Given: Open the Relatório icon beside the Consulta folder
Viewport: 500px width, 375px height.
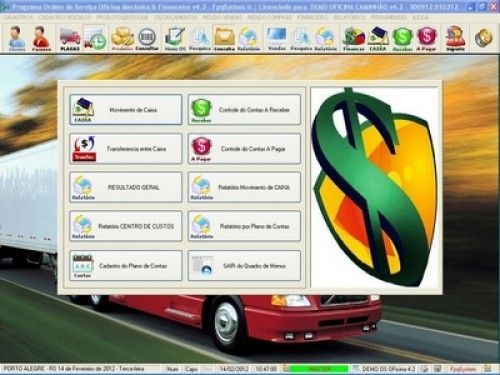Looking at the screenshot, I should click(249, 38).
